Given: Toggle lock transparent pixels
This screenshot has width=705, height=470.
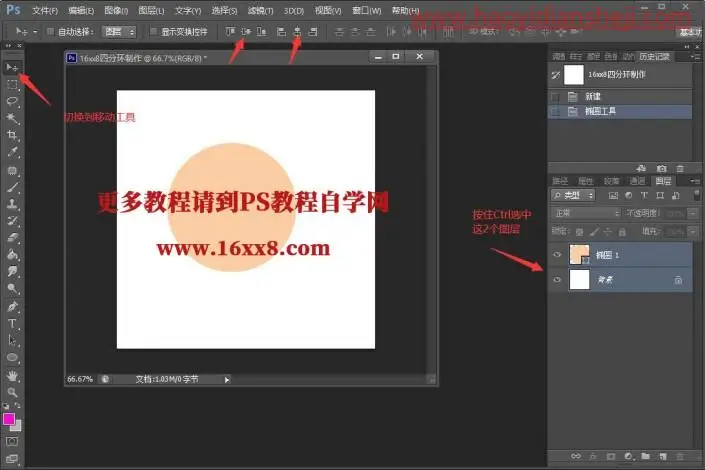Looking at the screenshot, I should pos(580,232).
